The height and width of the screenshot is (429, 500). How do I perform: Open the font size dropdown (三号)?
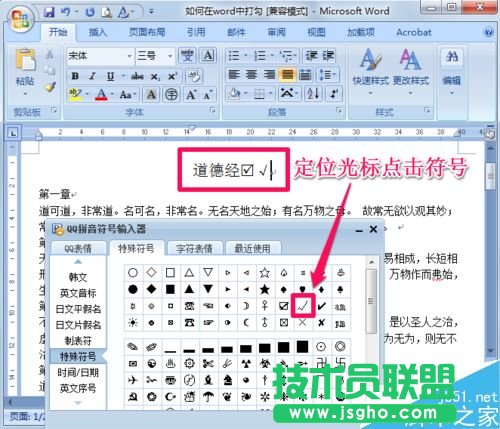(170, 56)
